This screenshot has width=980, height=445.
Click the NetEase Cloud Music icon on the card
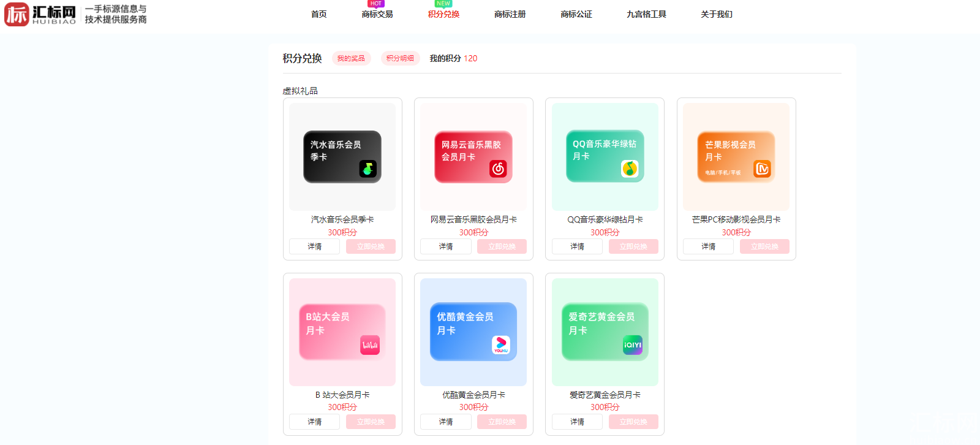pos(498,169)
